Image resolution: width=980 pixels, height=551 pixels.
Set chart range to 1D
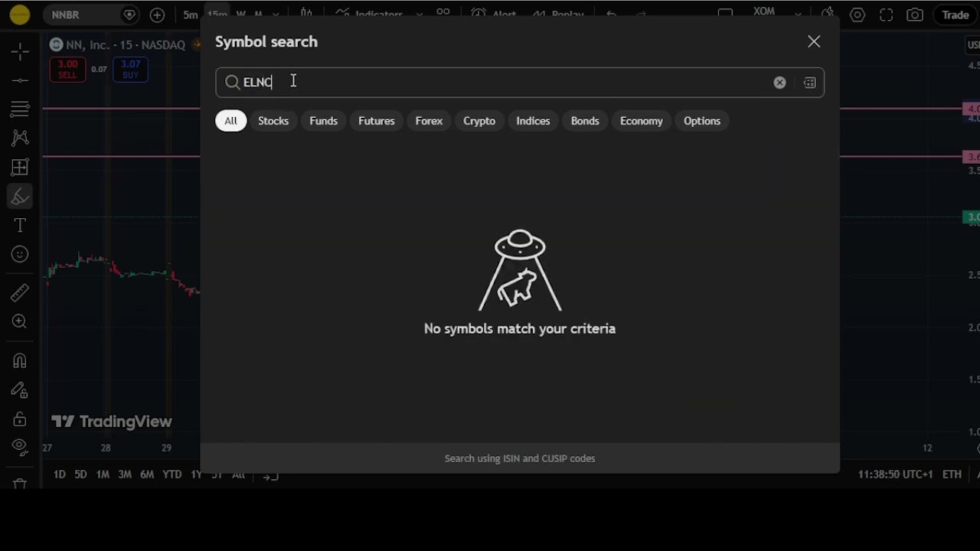59,474
